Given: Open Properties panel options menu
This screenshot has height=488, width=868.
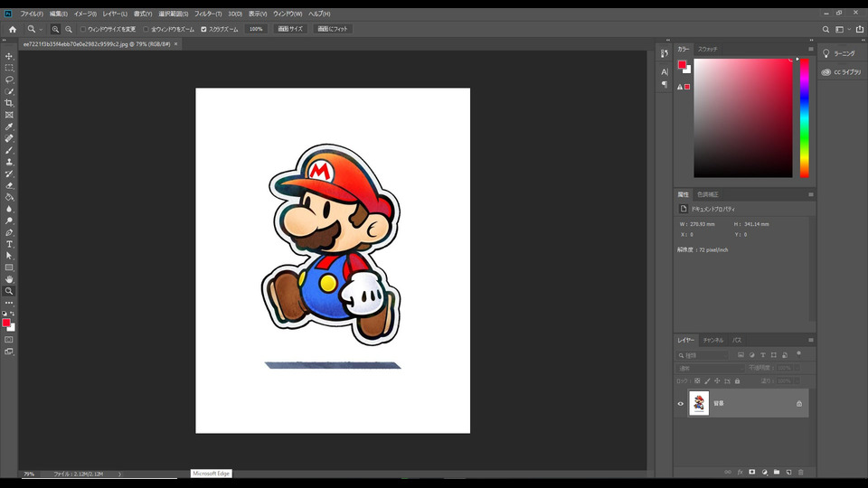Looking at the screenshot, I should [810, 195].
